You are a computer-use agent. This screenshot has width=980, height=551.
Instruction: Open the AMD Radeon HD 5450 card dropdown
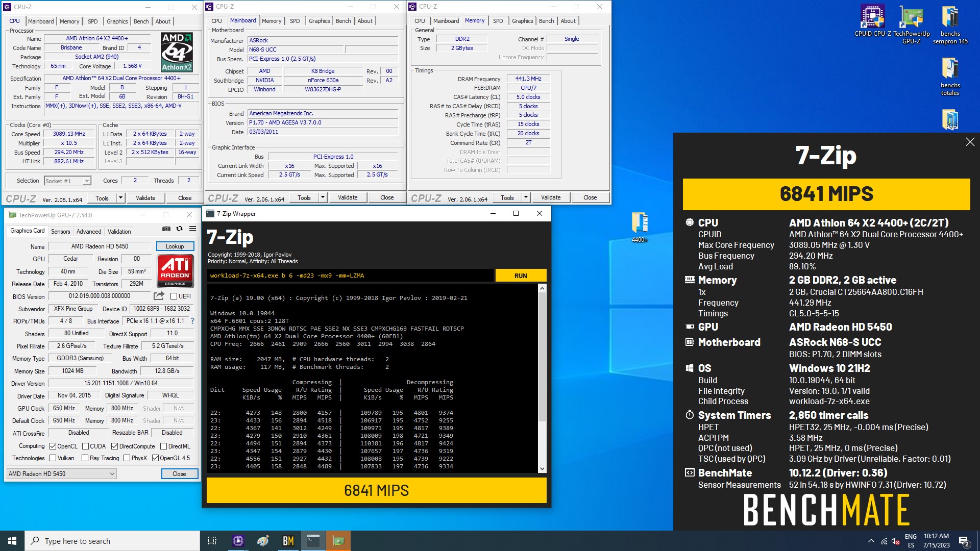[61, 474]
